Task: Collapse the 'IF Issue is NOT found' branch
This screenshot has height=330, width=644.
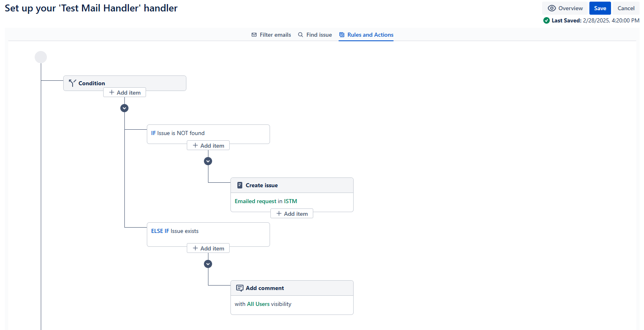Action: click(208, 161)
